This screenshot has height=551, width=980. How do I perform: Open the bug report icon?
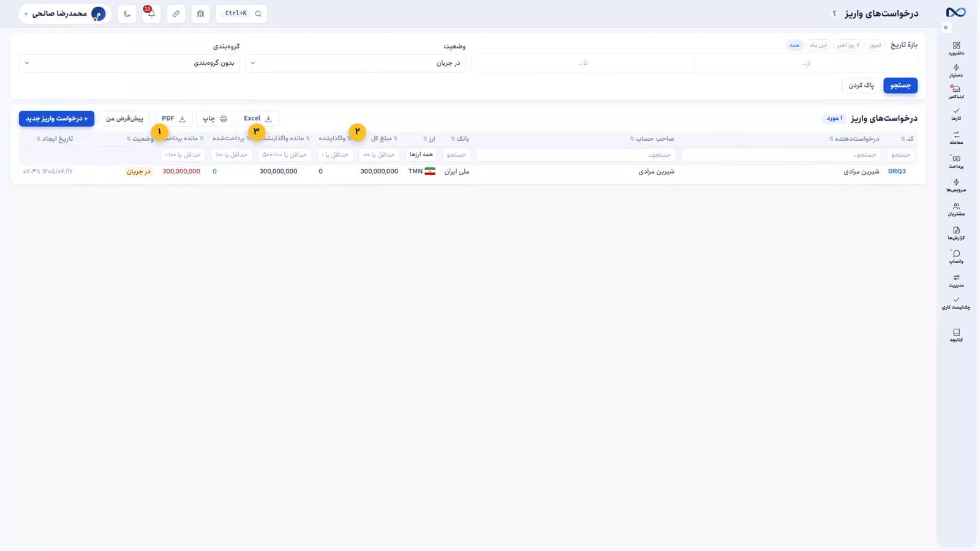pos(200,13)
